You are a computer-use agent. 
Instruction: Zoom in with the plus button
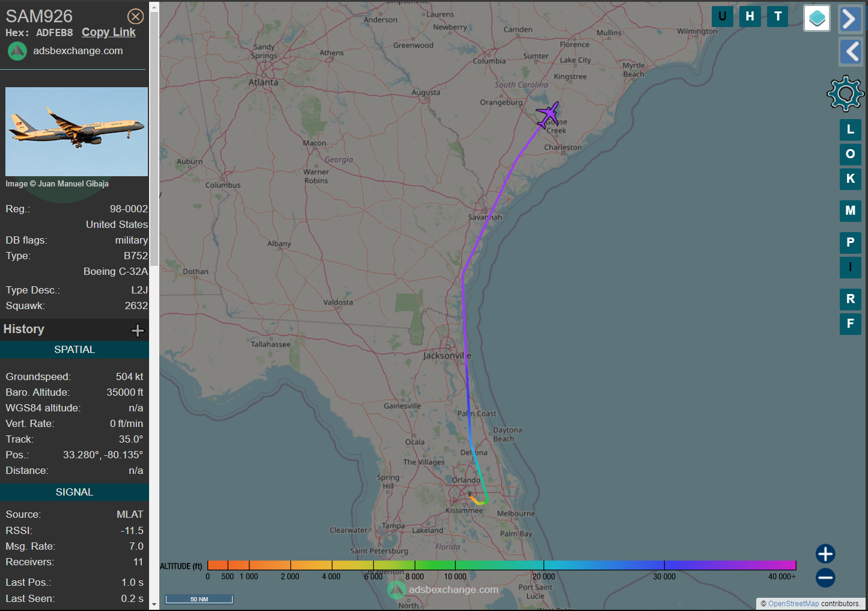[x=825, y=554]
